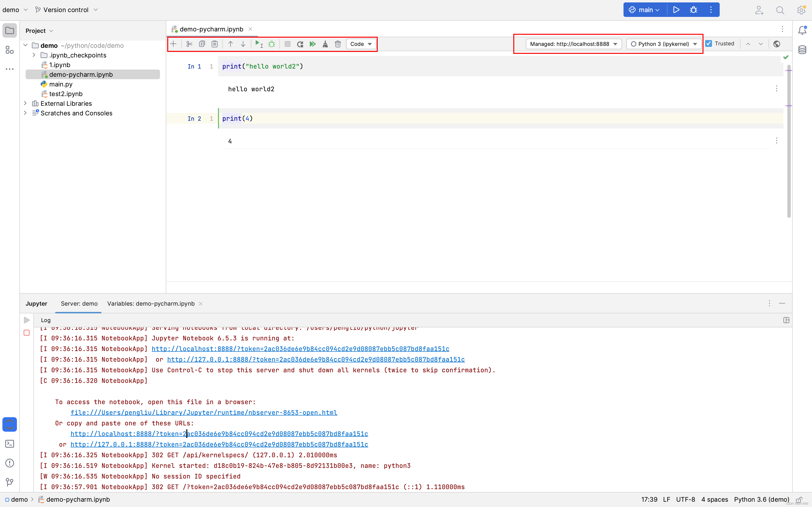Viewport: 812px width, 507px height.
Task: Click the editor vertical scrollbar
Action: [x=789, y=141]
